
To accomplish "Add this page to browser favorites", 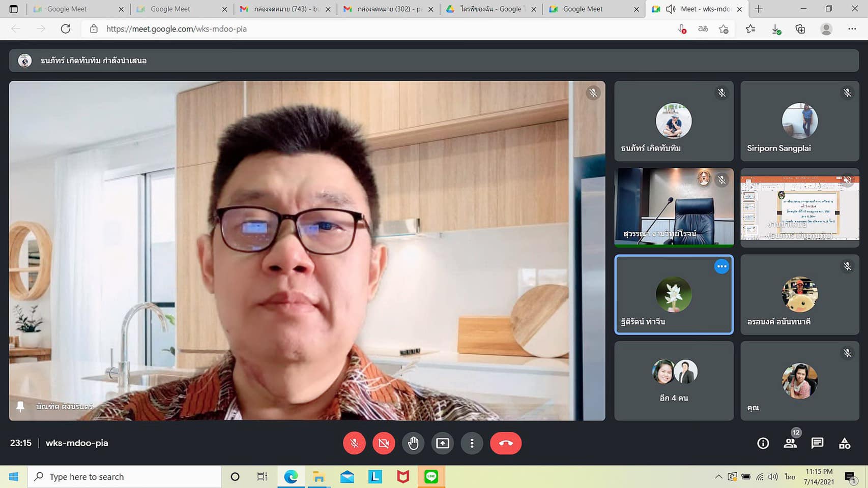I will coord(724,29).
